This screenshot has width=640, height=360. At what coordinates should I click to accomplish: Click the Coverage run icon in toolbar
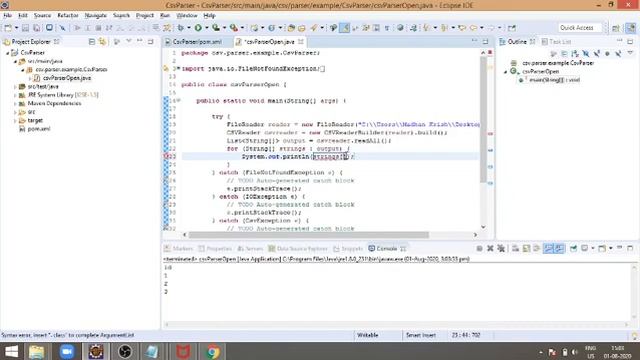216,28
